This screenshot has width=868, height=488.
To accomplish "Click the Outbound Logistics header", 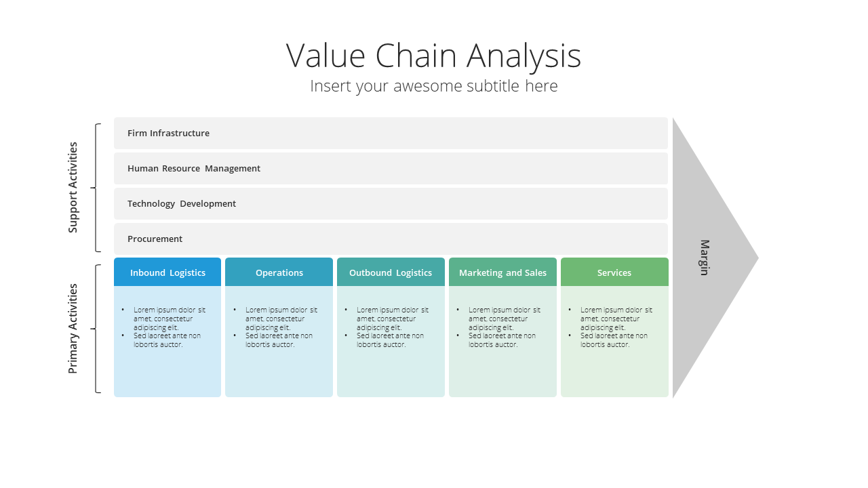I will click(391, 272).
